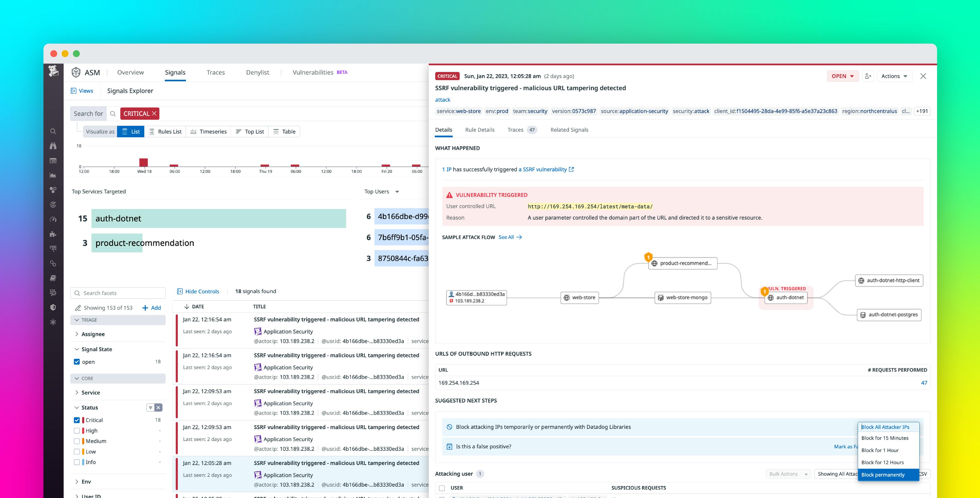Click the Datadog logo at top left

(x=53, y=71)
